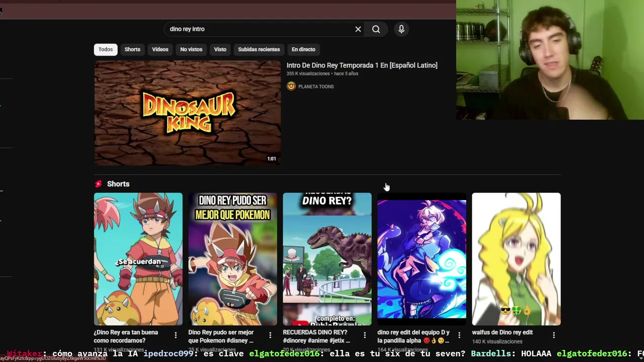The width and height of the screenshot is (644, 362).
Task: Open options menu for '¿Dino Rey era tan buena' short
Action: tap(176, 335)
